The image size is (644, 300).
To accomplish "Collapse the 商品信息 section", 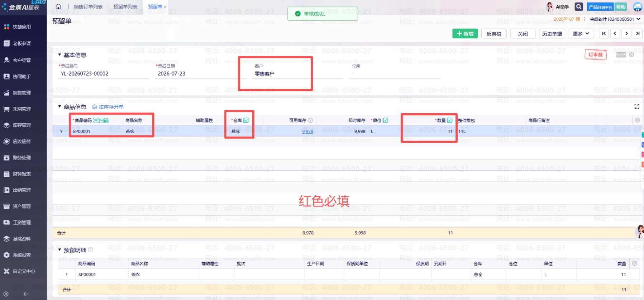I will [59, 107].
